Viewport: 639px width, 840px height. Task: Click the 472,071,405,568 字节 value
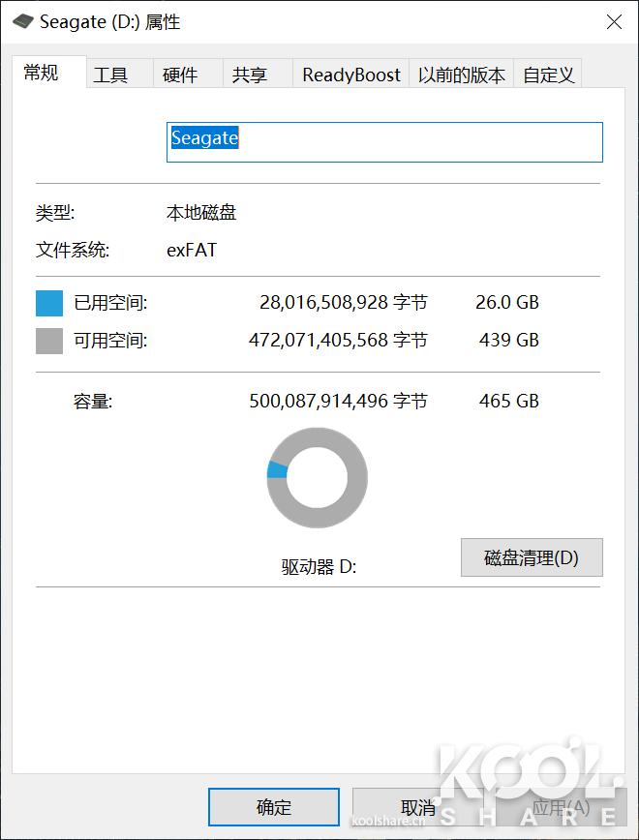tap(338, 341)
